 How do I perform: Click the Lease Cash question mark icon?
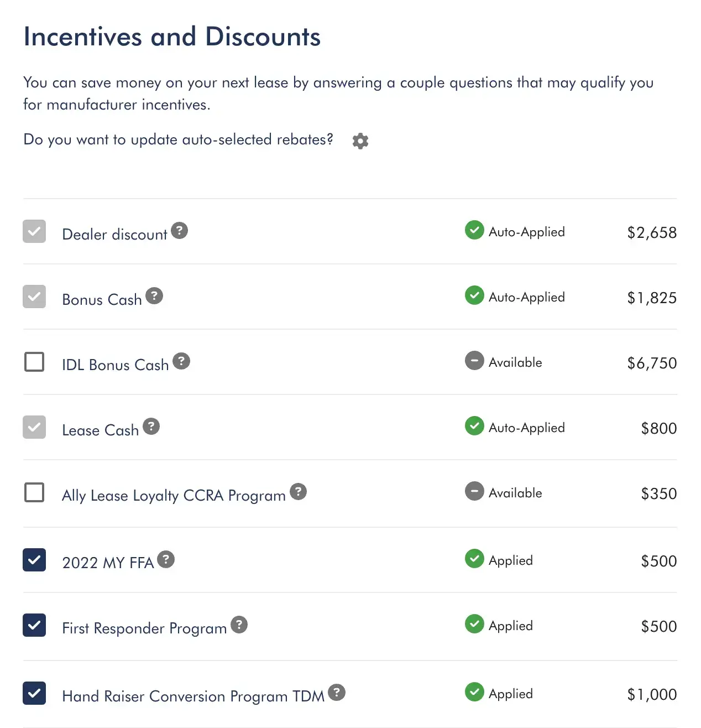click(x=151, y=426)
